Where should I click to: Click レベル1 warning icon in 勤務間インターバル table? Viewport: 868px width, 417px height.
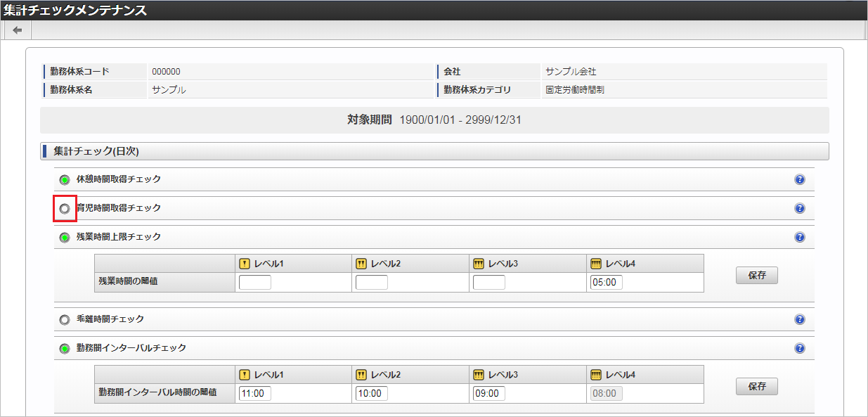(x=245, y=374)
